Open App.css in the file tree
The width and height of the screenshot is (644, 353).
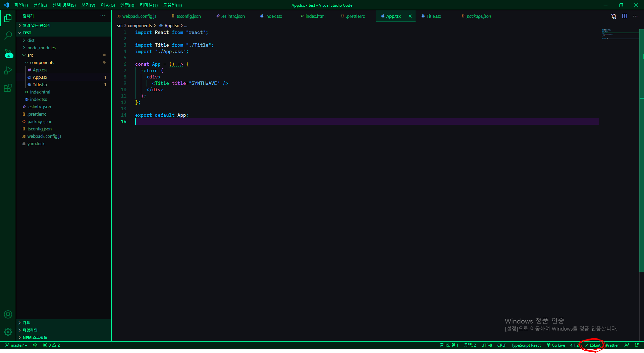click(64, 70)
